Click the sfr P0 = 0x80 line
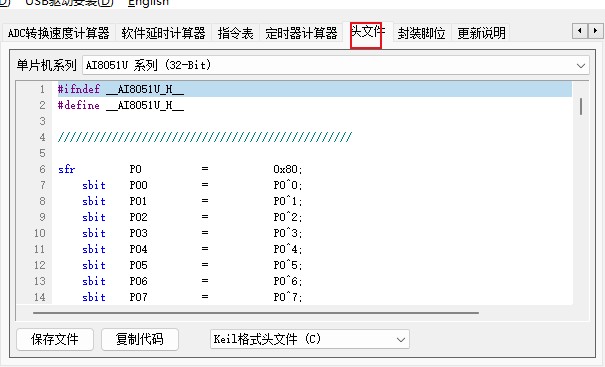The height and width of the screenshot is (367, 605). tap(180, 169)
